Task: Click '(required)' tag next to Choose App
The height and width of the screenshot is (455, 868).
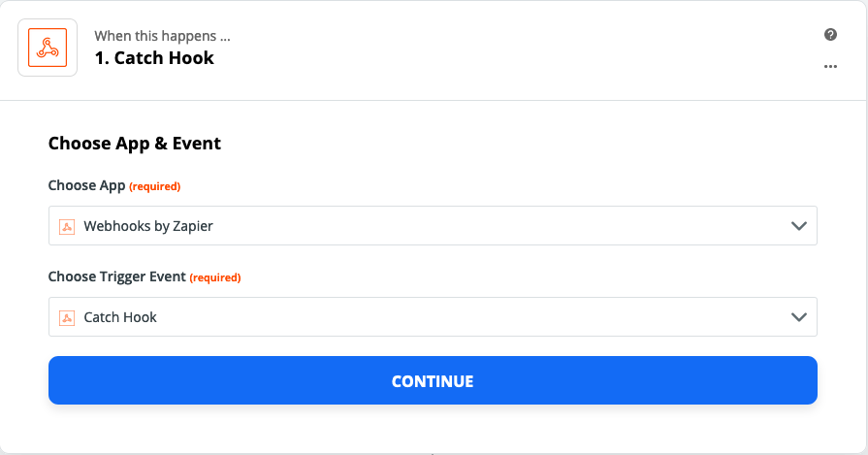Action: point(154,186)
